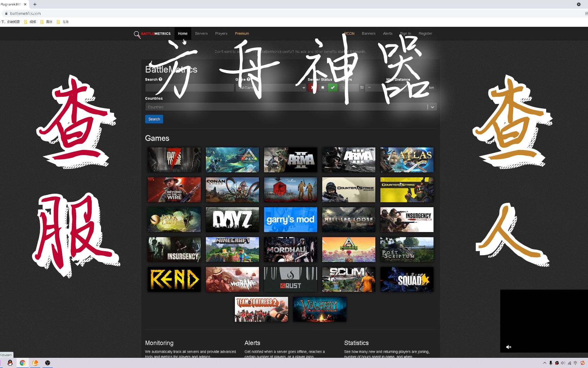Screen dimensions: 588x368
Task: Select the Arma 2 game tile
Action: 291,160
